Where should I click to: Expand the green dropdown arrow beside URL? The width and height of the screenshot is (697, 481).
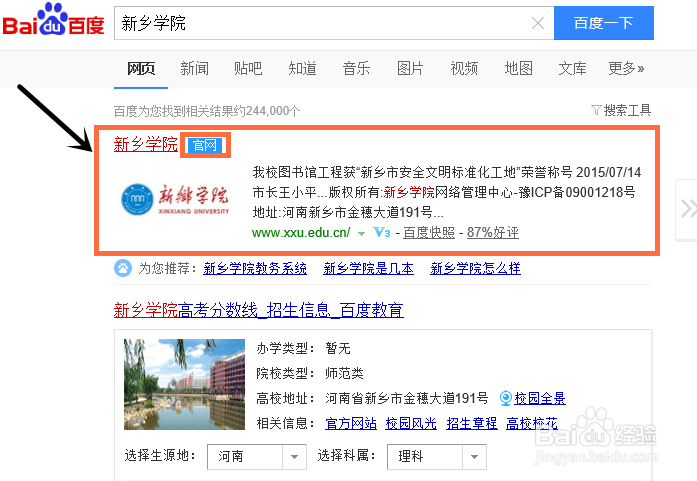coord(361,233)
